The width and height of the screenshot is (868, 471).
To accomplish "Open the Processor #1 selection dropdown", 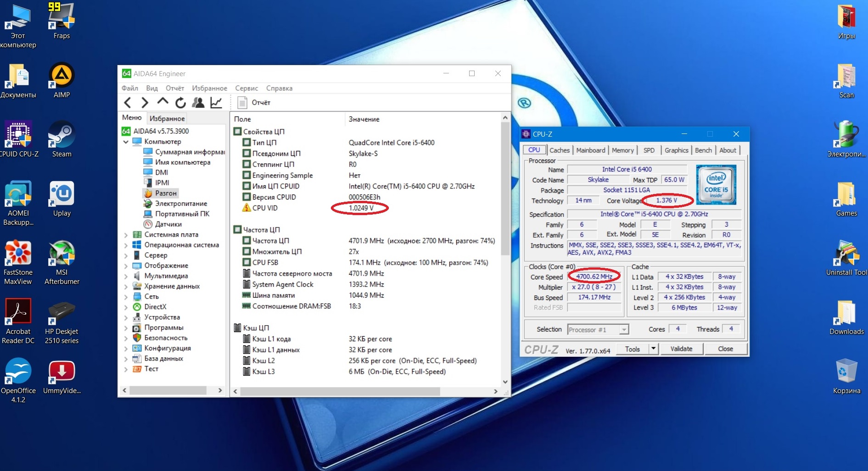I will tap(624, 330).
